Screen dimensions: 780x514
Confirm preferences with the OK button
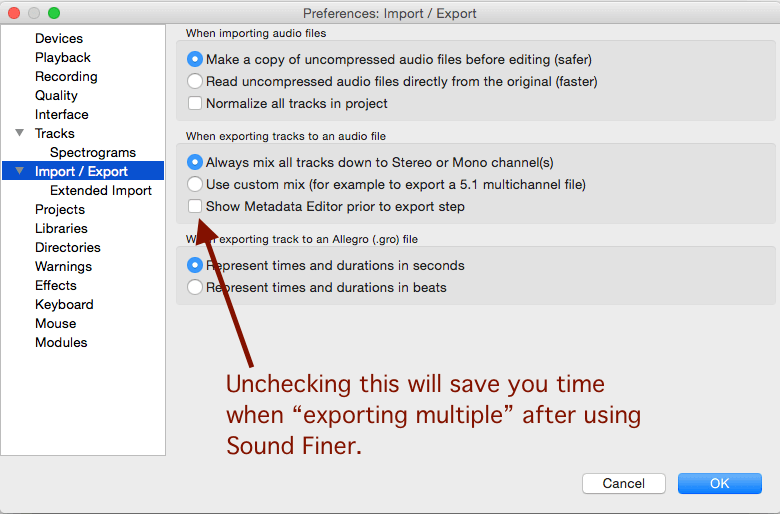719,483
